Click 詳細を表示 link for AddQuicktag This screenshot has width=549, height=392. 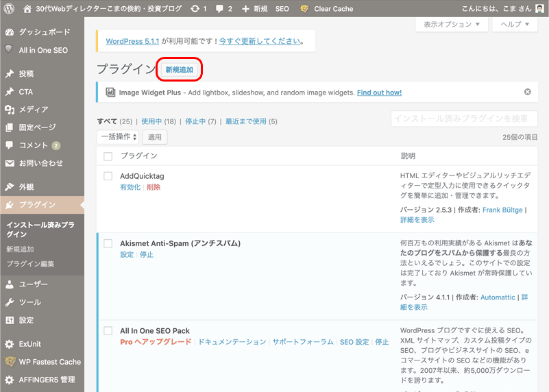coord(417,220)
